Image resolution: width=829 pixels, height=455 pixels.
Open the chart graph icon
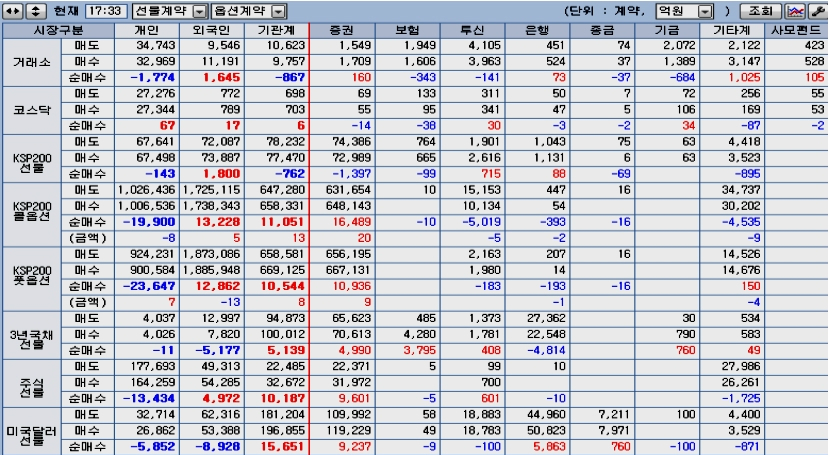795,11
